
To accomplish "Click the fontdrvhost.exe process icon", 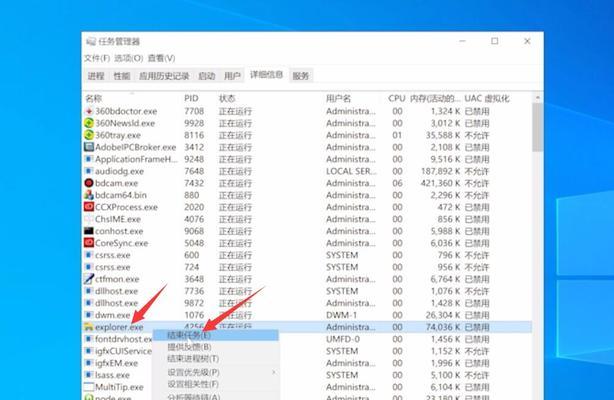I will [x=89, y=339].
